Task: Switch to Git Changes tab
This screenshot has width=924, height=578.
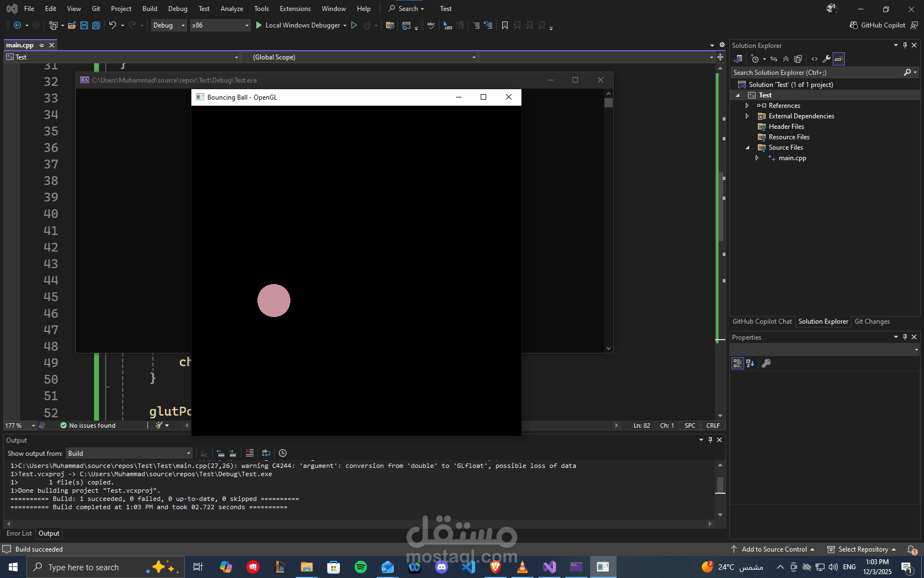Action: (x=872, y=321)
